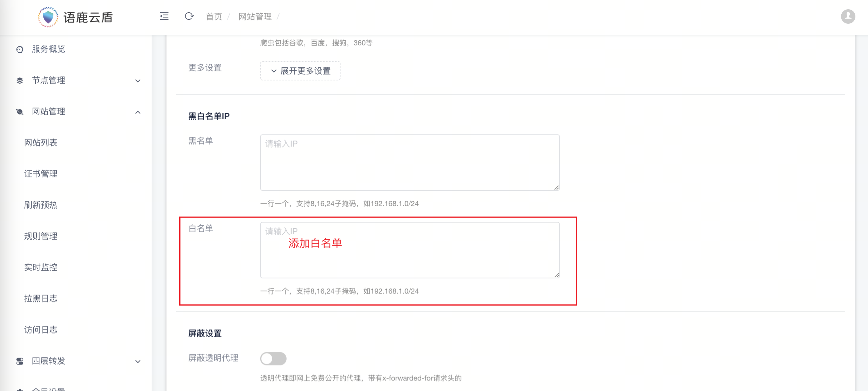The image size is (868, 391).
Task: Collapse the 网站管理 submenu arrow
Action: click(138, 112)
